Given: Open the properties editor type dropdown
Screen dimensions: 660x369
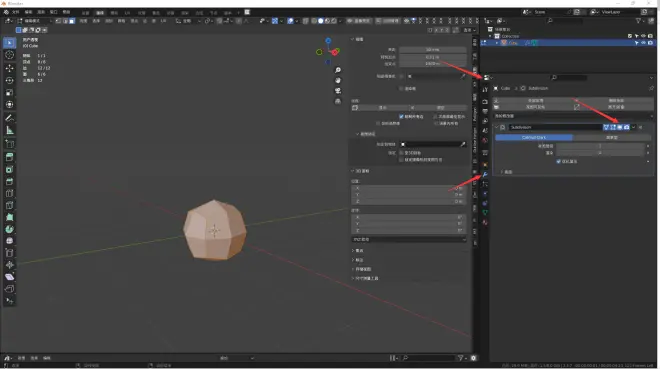Looking at the screenshot, I should [488, 78].
